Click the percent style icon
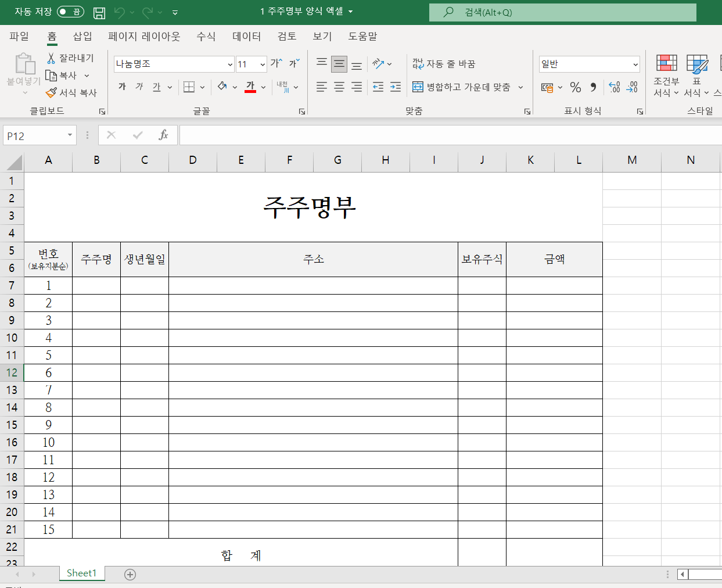 (x=576, y=87)
